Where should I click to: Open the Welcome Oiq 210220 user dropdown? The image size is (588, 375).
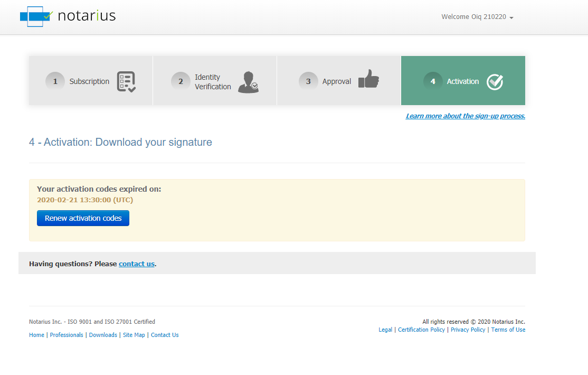coord(477,17)
